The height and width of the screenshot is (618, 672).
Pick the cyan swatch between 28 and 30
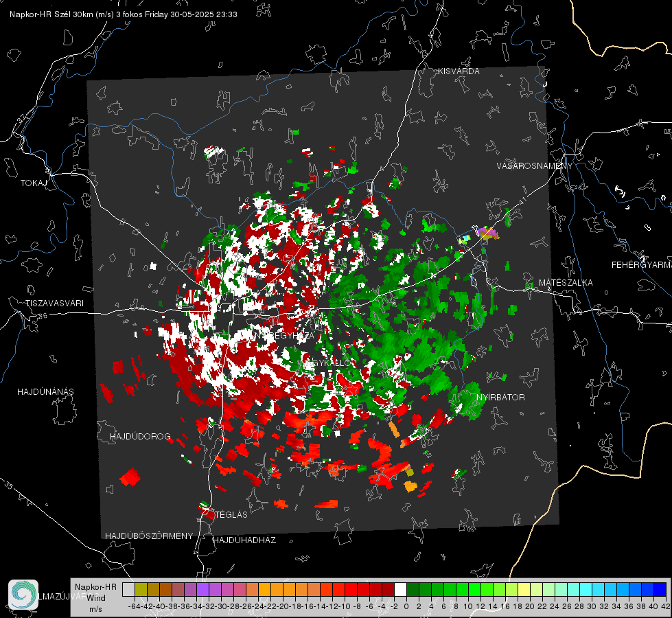[x=586, y=590]
